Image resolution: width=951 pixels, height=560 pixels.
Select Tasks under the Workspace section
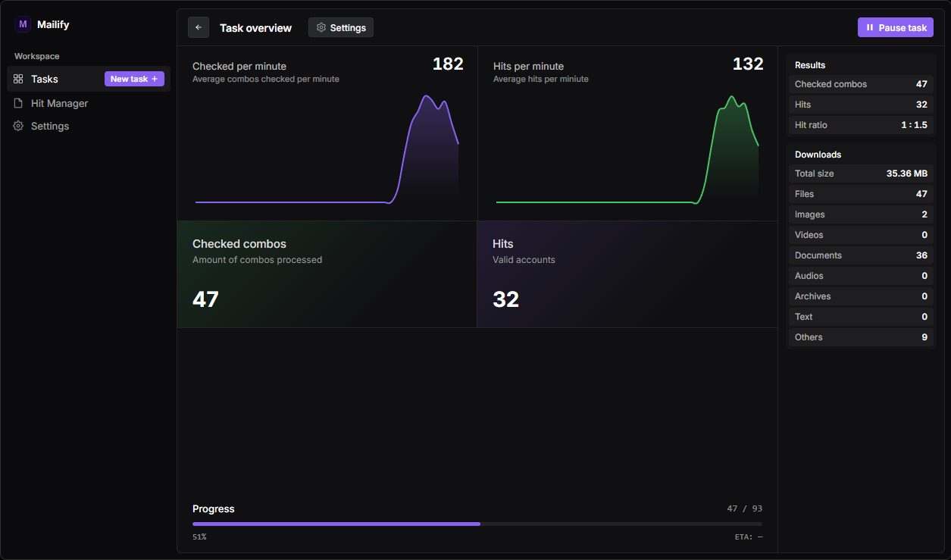[44, 79]
